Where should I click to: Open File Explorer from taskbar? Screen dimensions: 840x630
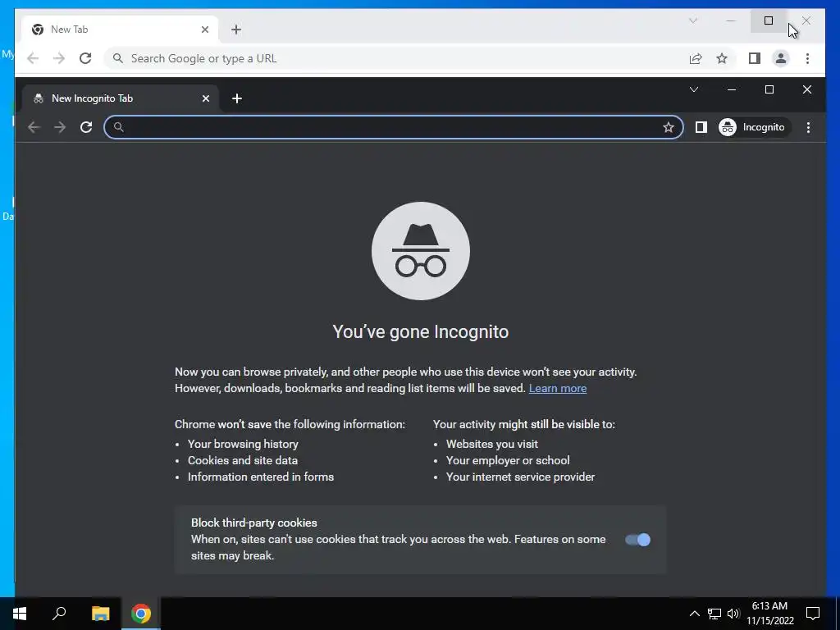click(100, 614)
